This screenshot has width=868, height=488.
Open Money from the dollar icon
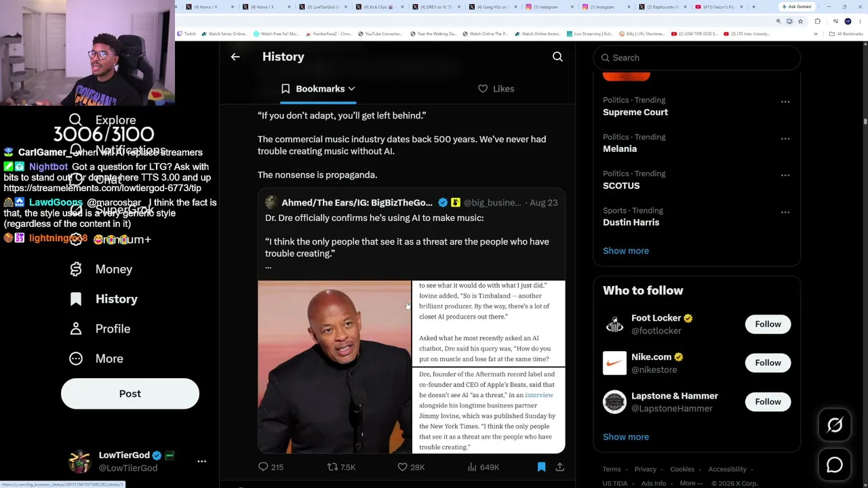(x=76, y=269)
